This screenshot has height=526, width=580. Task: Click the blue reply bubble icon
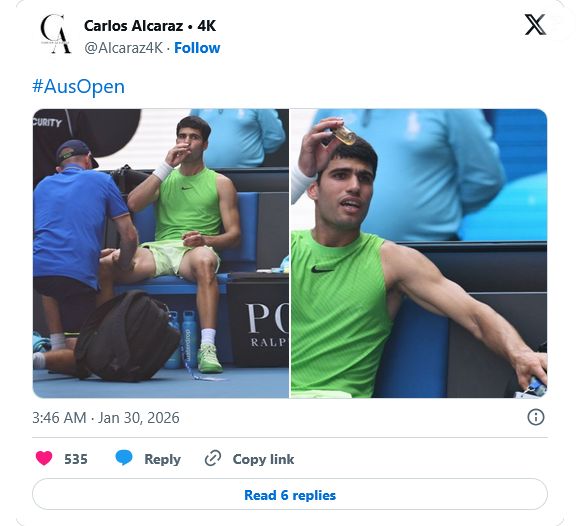click(124, 458)
